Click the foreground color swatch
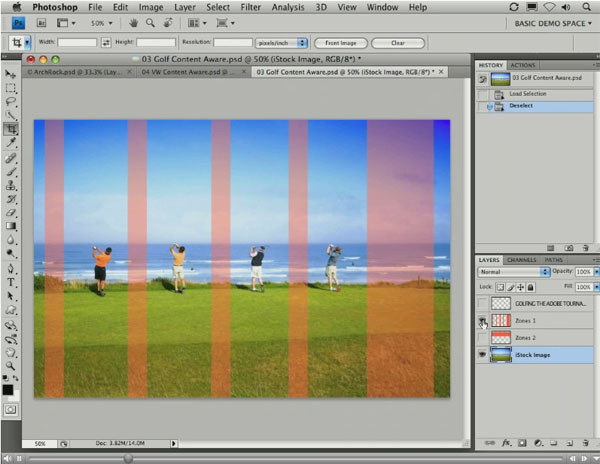Screen dimensions: 600x464 click(8, 389)
